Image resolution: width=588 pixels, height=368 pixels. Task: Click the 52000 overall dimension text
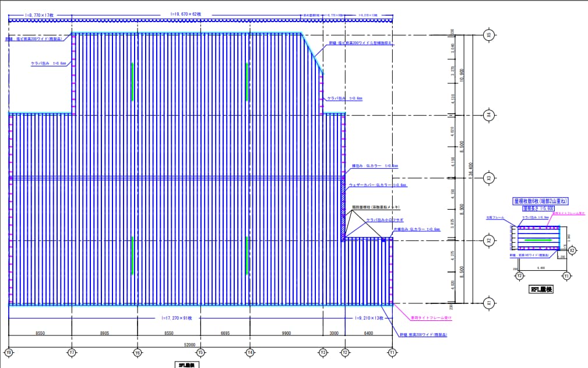(x=189, y=345)
